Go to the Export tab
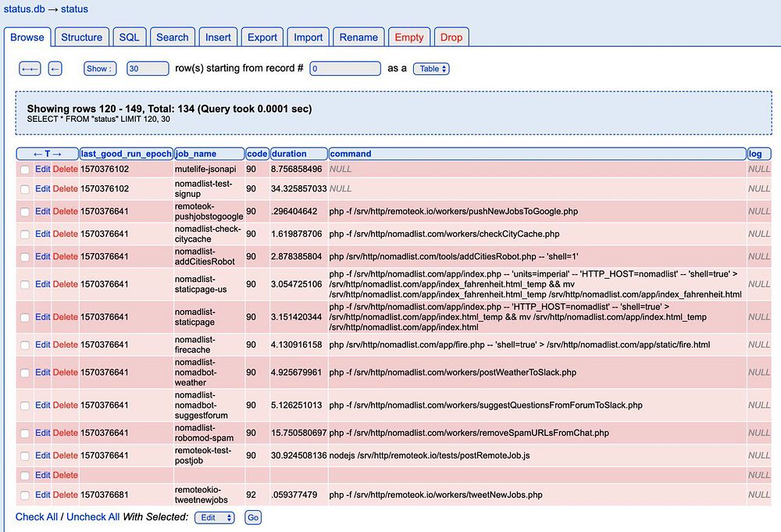 262,37
